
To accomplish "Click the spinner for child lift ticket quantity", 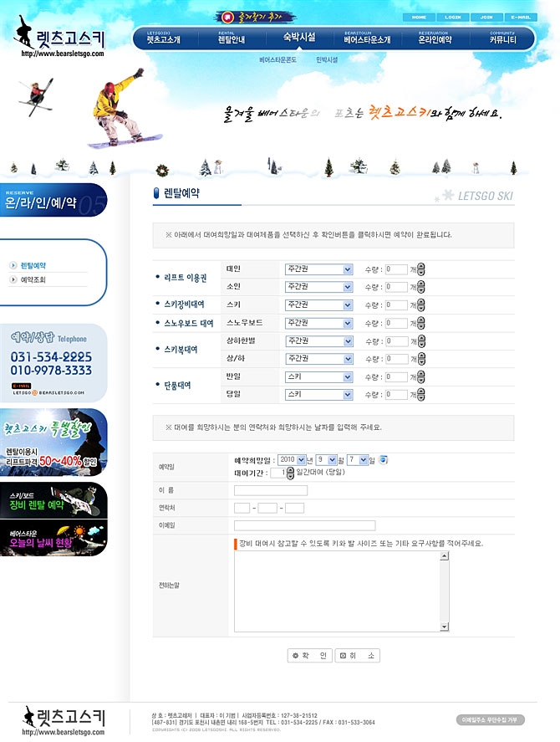I will tap(421, 287).
